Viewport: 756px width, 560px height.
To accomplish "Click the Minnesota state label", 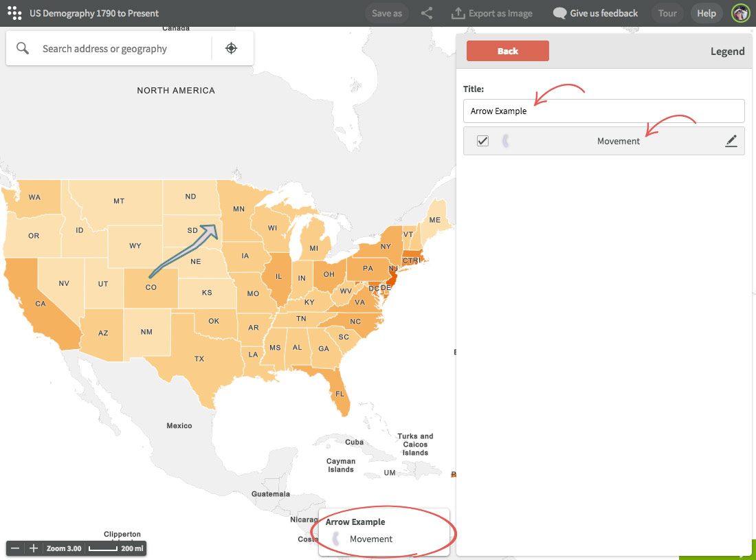I will click(238, 209).
